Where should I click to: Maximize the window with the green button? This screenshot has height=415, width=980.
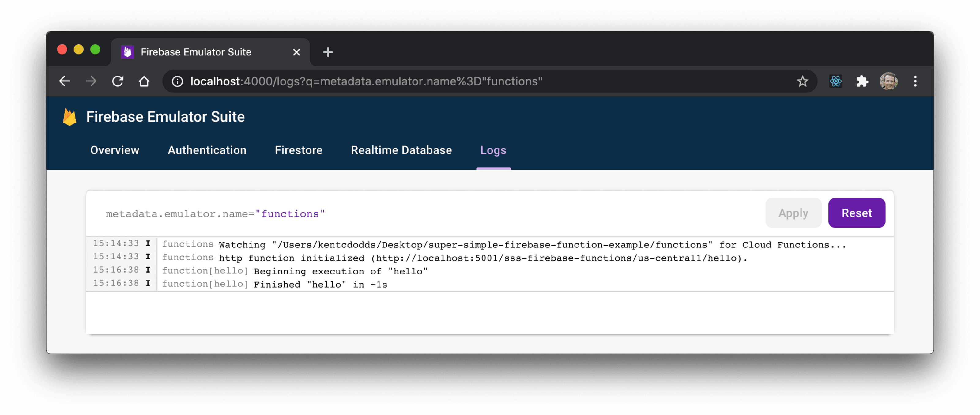[96, 49]
